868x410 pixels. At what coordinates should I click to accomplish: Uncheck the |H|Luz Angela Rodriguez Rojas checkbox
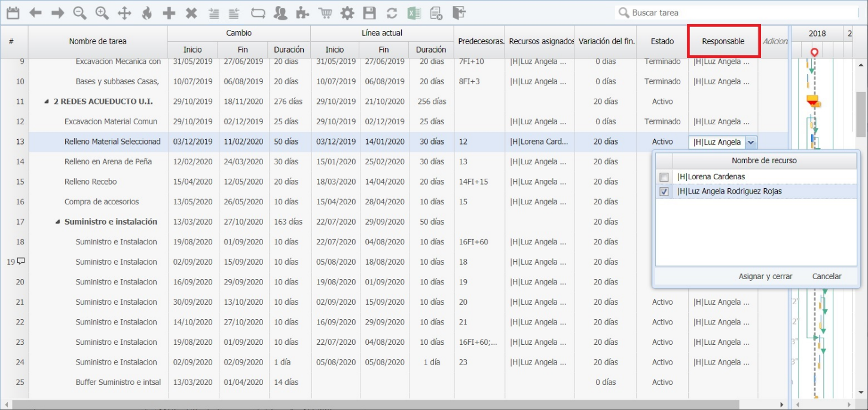point(664,192)
